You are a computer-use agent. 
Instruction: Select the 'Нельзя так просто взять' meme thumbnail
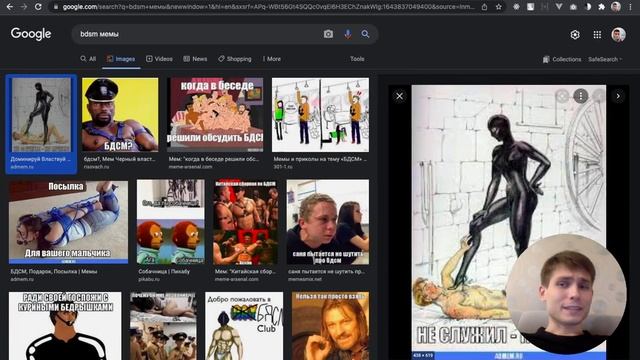330,326
